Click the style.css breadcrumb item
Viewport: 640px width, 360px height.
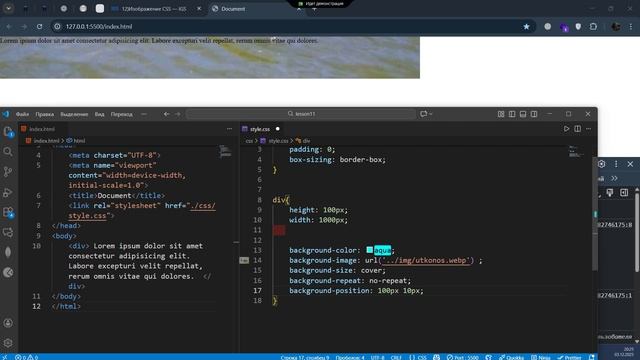click(x=274, y=141)
